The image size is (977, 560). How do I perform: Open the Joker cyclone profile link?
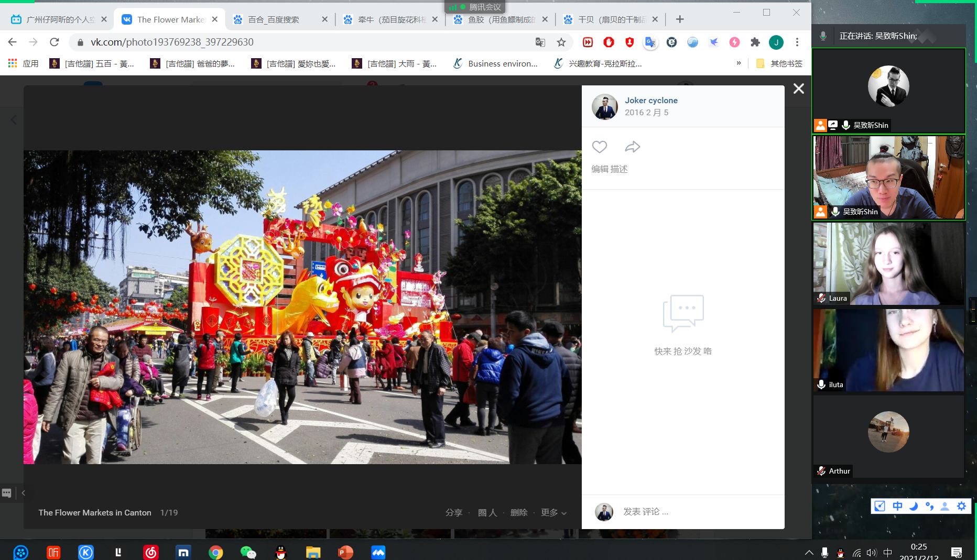pyautogui.click(x=651, y=100)
